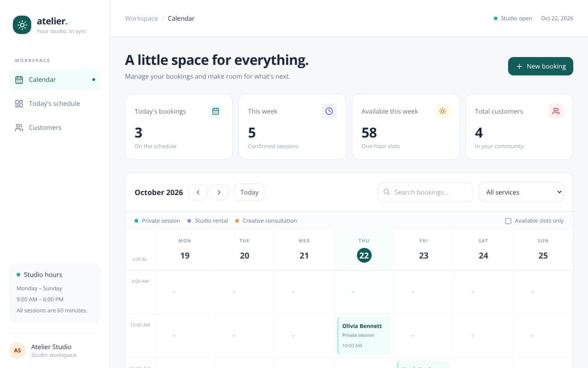
Task: Select the highlighted Thursday 22 date
Action: click(364, 255)
